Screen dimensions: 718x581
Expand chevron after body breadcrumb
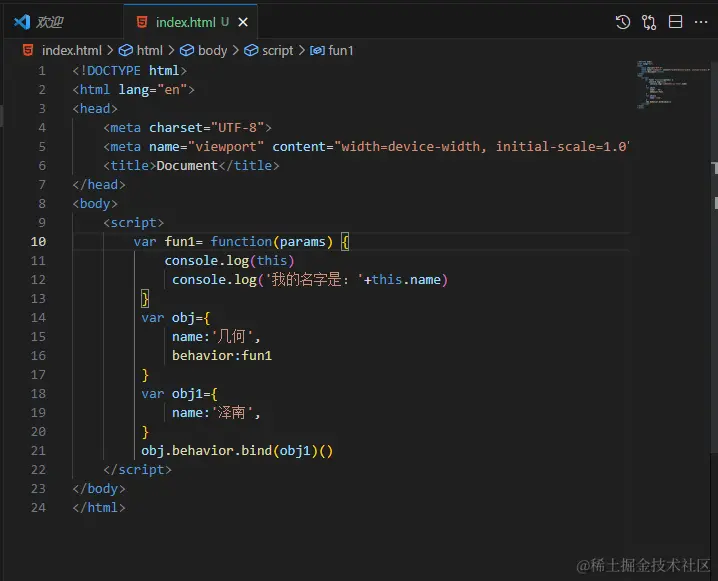[236, 50]
